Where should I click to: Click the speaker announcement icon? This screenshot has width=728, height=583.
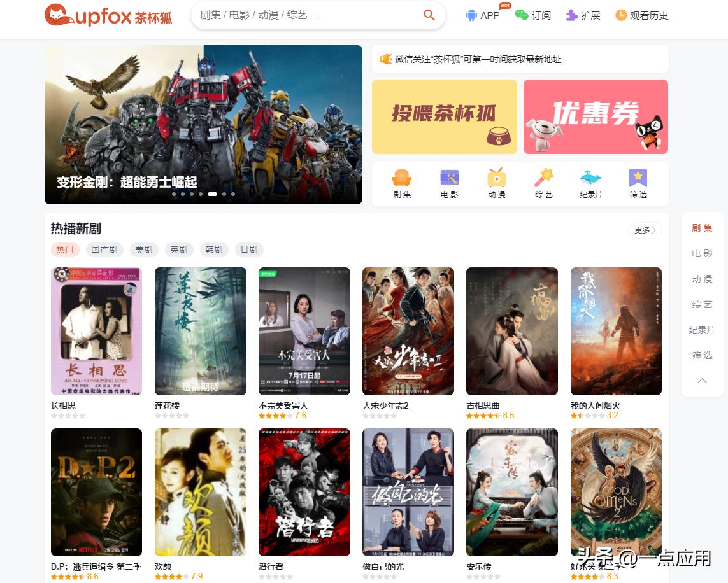[x=385, y=59]
